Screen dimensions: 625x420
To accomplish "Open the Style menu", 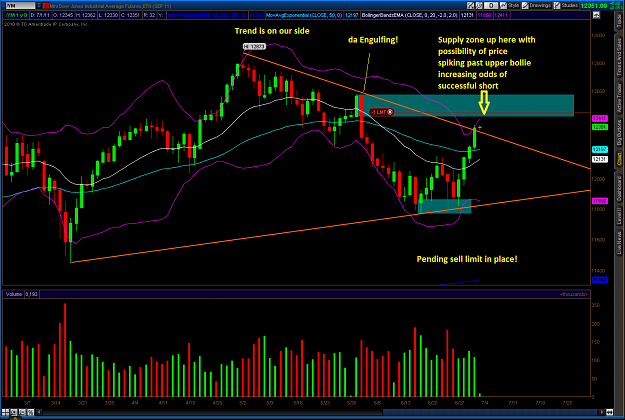I will click(510, 6).
